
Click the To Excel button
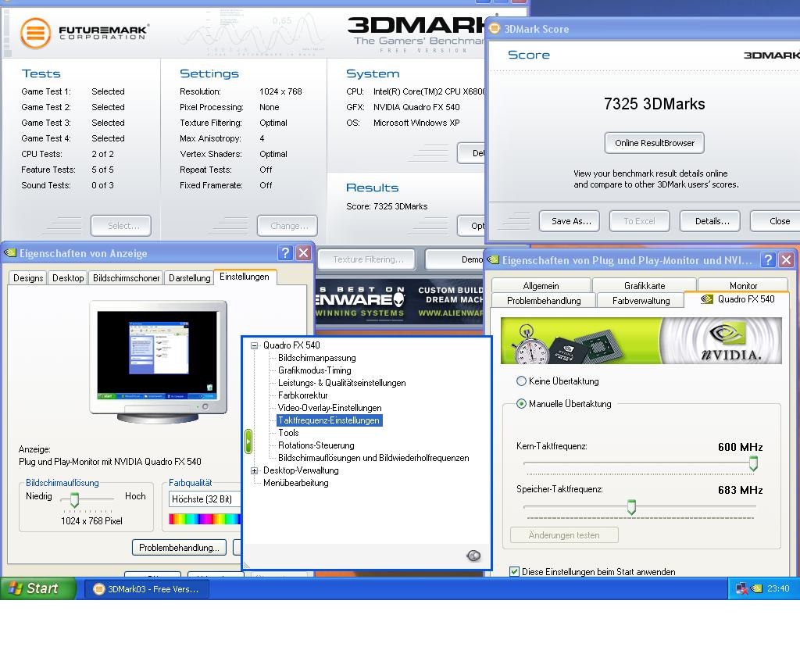click(x=639, y=221)
